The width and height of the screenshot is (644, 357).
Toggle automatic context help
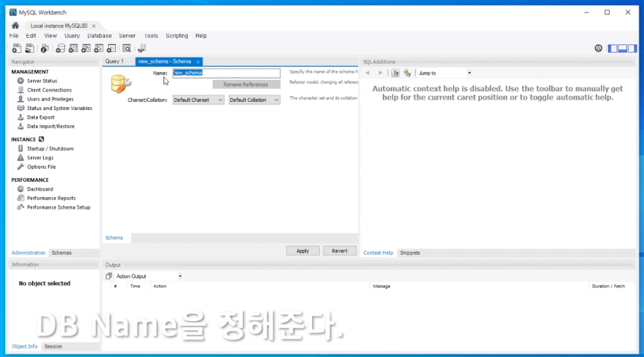[x=407, y=73]
